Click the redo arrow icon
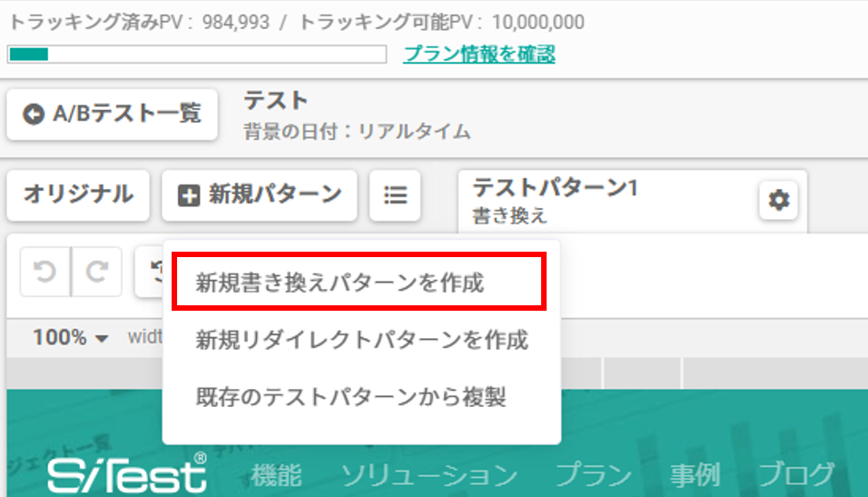 [x=97, y=272]
